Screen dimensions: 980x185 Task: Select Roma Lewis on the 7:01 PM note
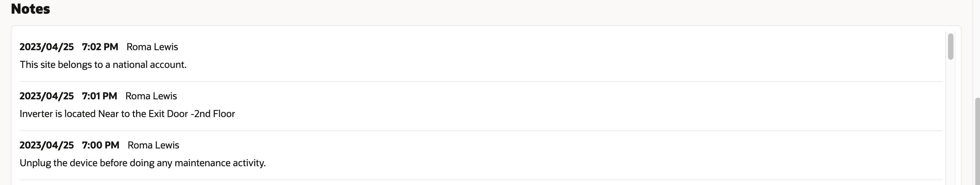151,96
